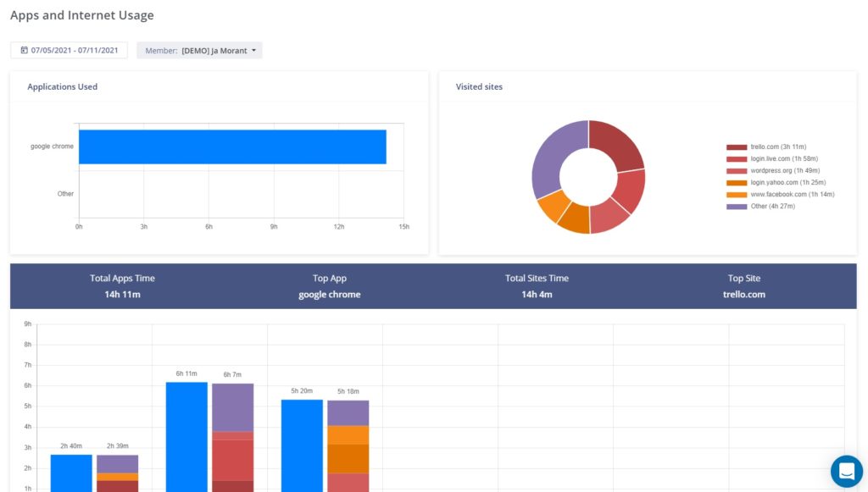
Task: Click the www.facebook.com (1h 14m) legend label
Action: pyautogui.click(x=793, y=195)
